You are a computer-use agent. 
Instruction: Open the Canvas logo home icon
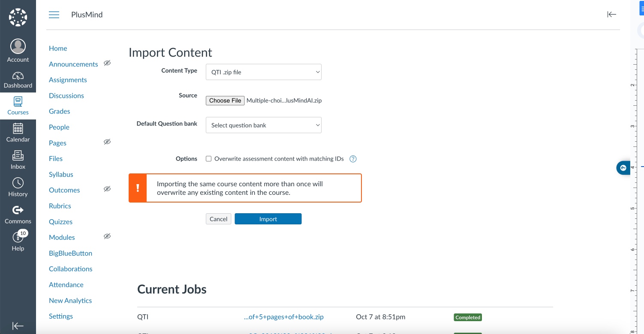pos(18,17)
